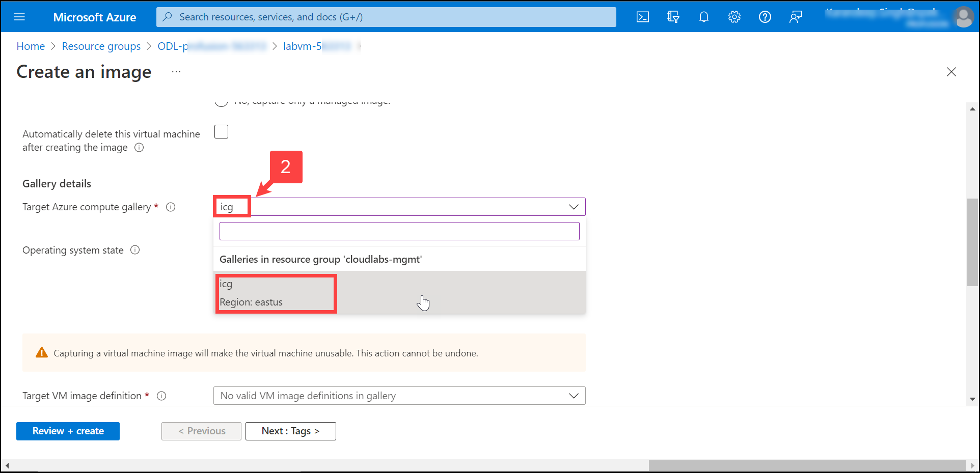The height and width of the screenshot is (473, 980).
Task: Click the 'Galleries in resource group' header text
Action: (321, 259)
